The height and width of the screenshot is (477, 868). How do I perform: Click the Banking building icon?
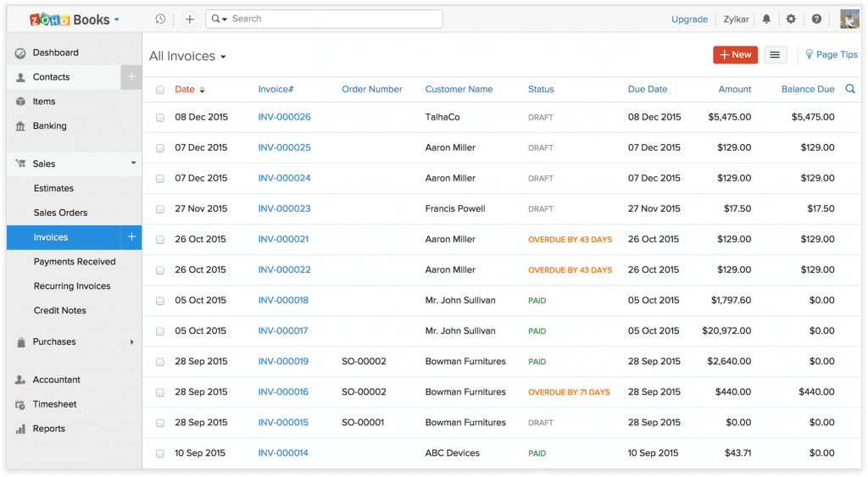tap(20, 126)
